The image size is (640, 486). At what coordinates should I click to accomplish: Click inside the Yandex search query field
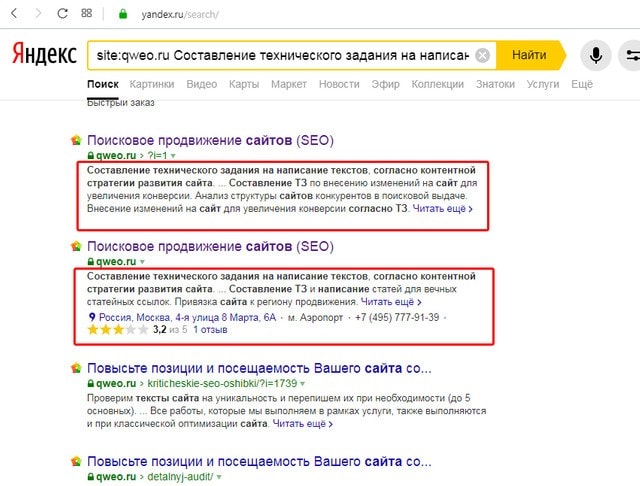[280, 55]
